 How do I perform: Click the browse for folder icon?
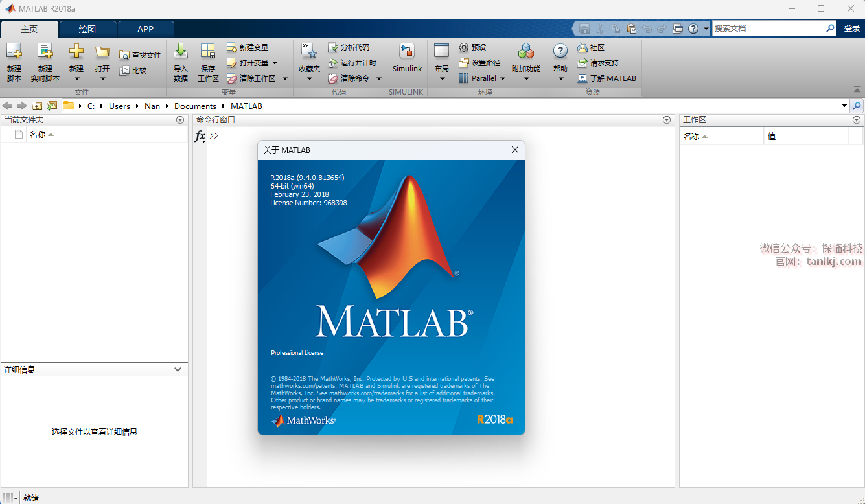[52, 106]
